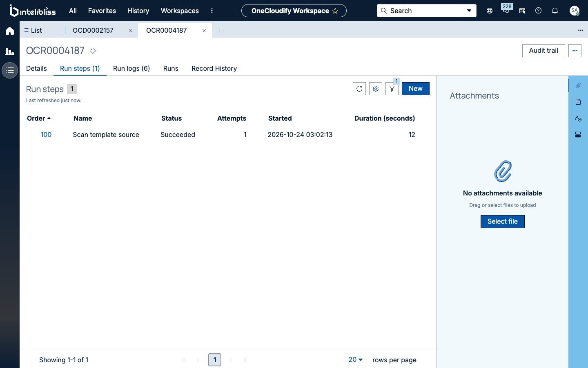
Task: Open the sidebar discussions icon in header
Action: click(x=522, y=11)
